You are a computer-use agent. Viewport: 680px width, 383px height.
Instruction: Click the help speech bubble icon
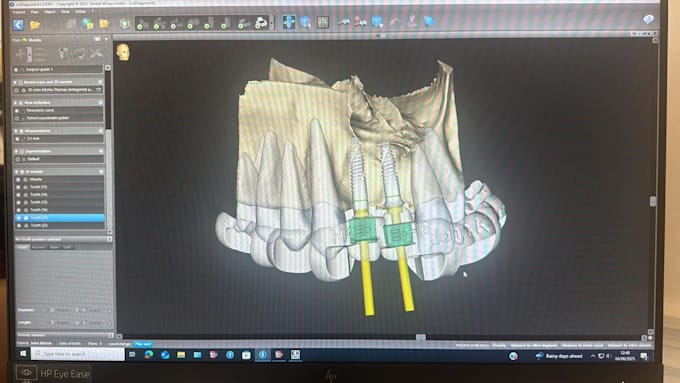[648, 19]
